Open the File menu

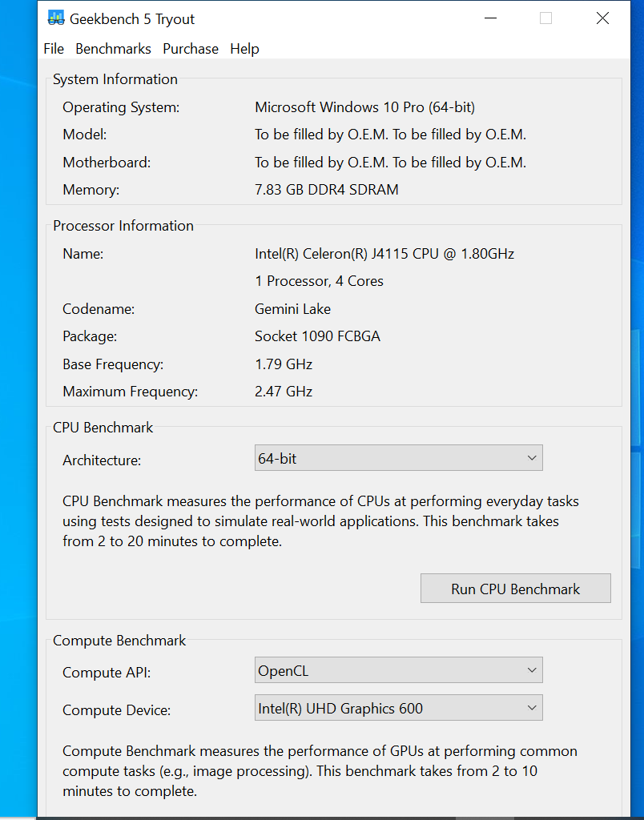(x=54, y=49)
